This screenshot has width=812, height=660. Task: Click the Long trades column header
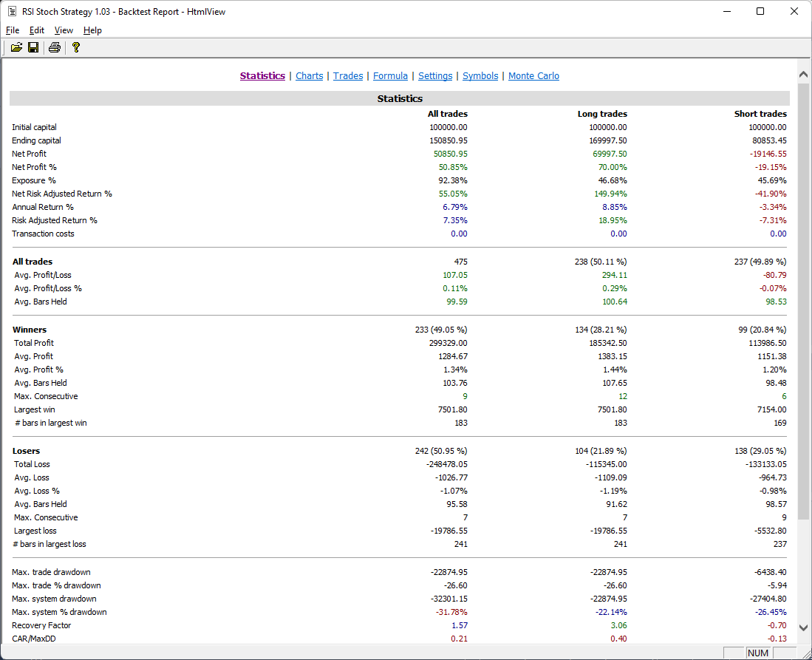point(602,114)
